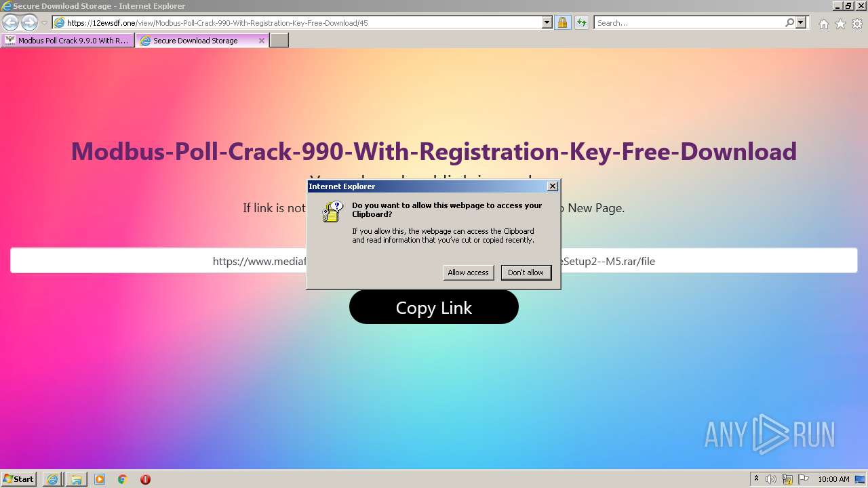The image size is (868, 488).
Task: Open Internet Explorer from the taskbar
Action: point(52,479)
